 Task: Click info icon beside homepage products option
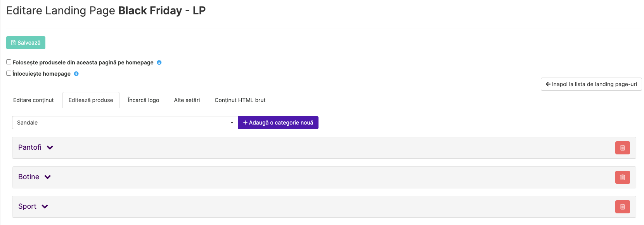click(x=159, y=62)
